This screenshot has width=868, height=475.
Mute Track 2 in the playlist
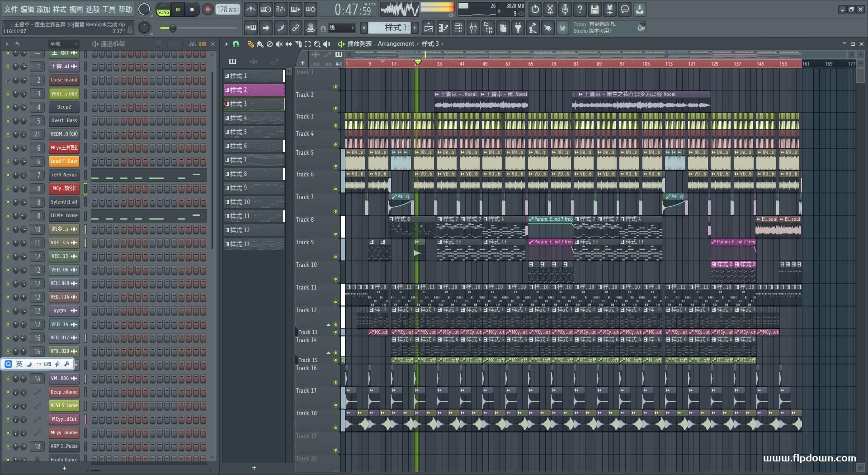tap(335, 108)
